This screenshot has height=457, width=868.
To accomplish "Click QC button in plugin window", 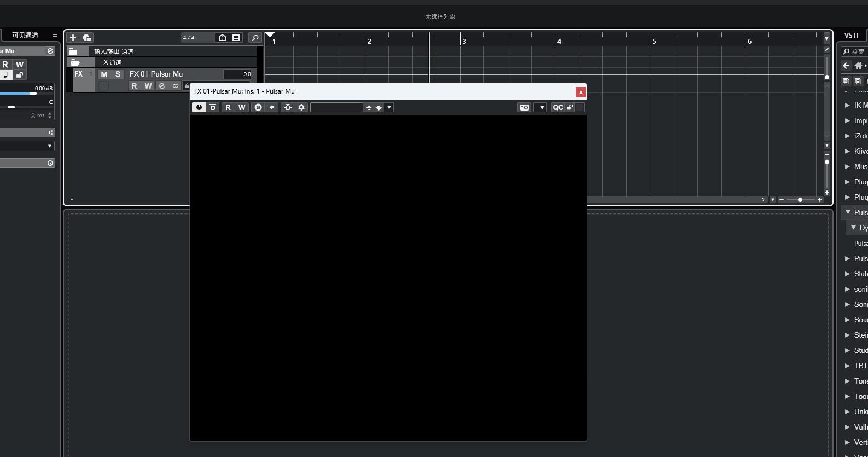I will pyautogui.click(x=558, y=107).
